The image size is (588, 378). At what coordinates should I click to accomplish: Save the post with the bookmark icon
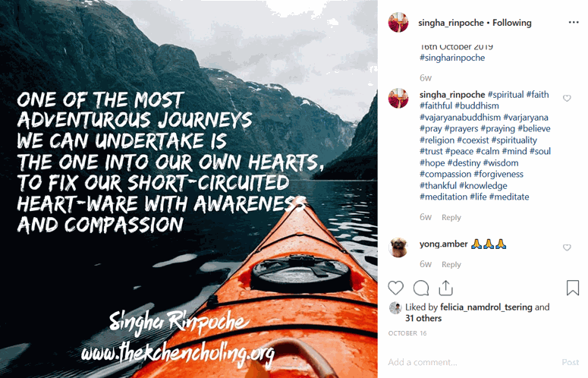(x=572, y=288)
